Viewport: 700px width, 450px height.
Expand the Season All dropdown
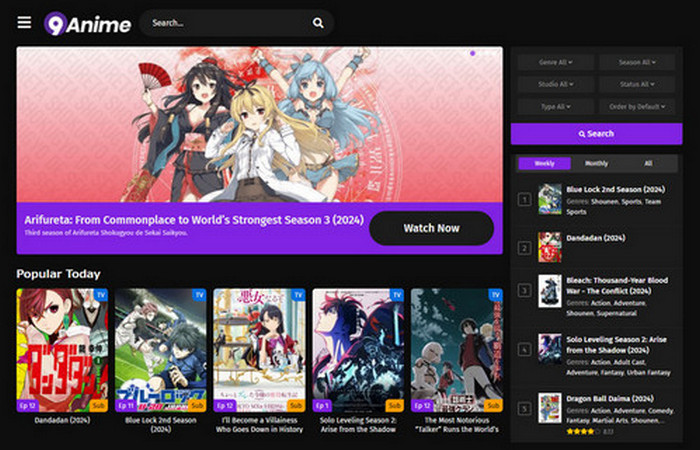[x=637, y=62]
